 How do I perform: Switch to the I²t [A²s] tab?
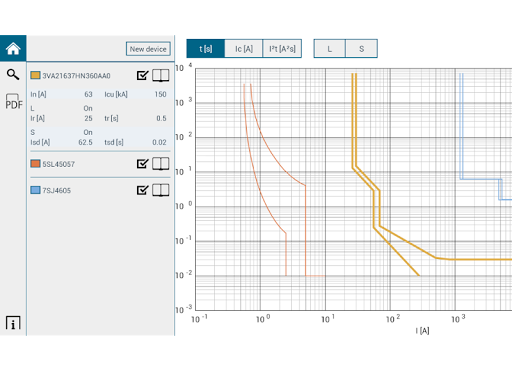click(282, 49)
